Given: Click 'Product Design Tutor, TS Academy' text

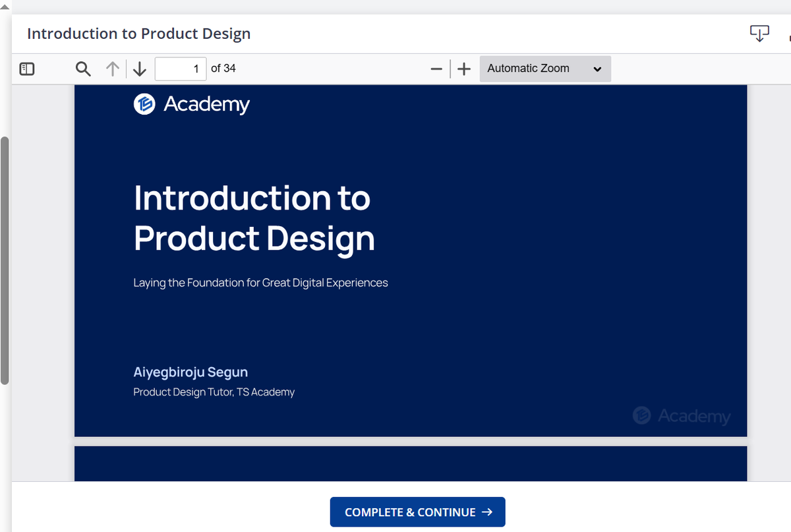Looking at the screenshot, I should (214, 392).
